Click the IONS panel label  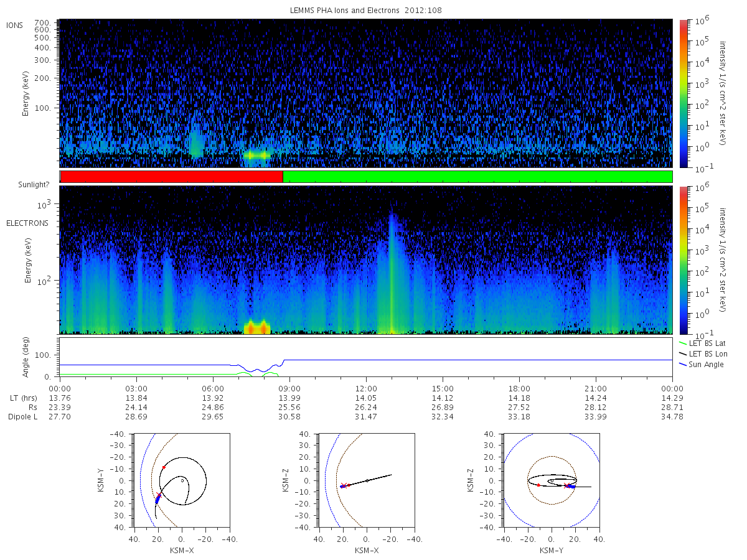coord(16,26)
